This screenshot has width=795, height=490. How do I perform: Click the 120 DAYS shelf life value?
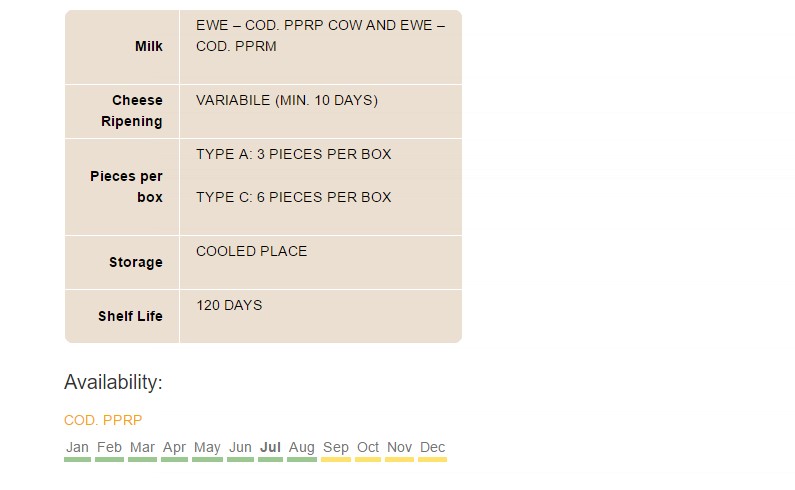coord(229,305)
